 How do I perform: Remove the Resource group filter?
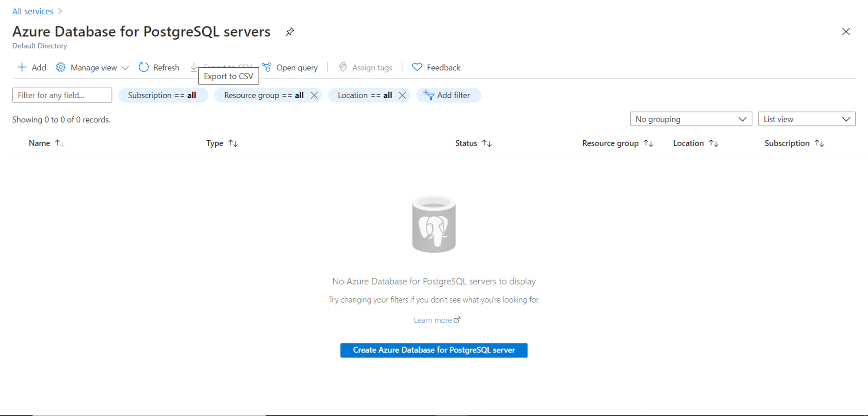[314, 95]
